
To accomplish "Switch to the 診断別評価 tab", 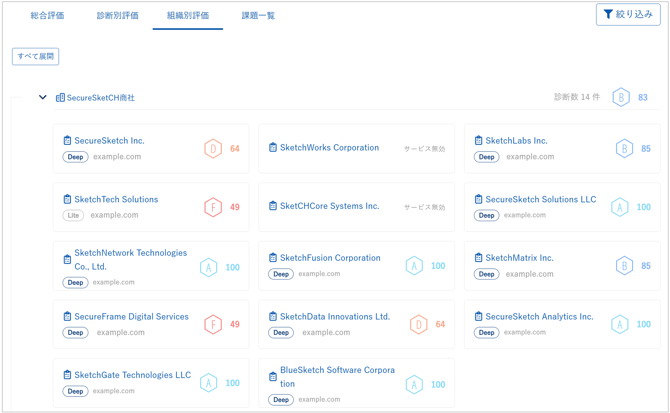I will point(118,16).
